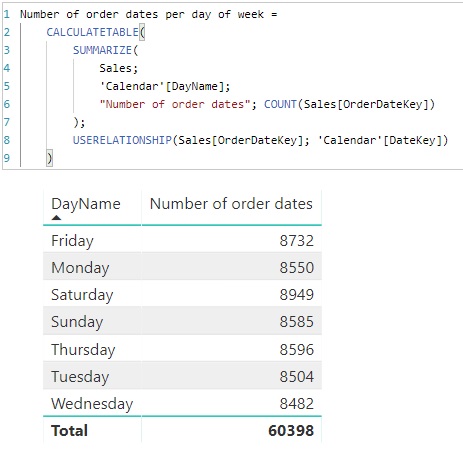The width and height of the screenshot is (463, 463).
Task: Click 'Calendar'[DateKey] in line 8
Action: pos(380,140)
